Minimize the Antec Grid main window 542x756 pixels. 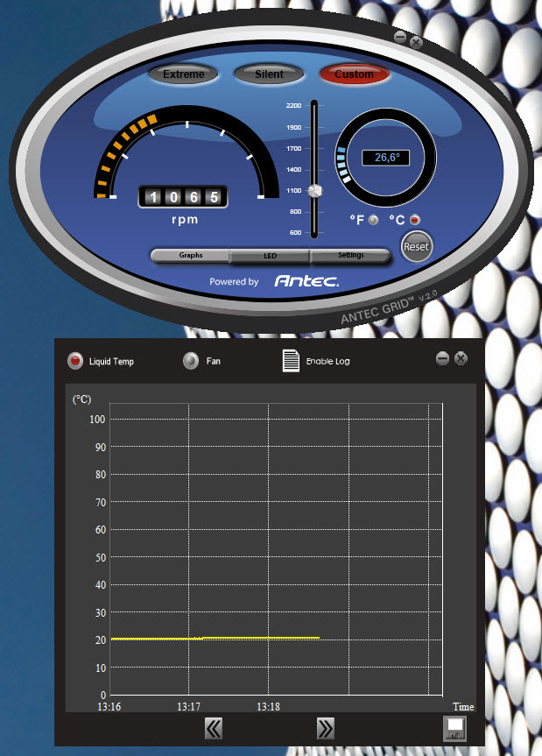[400, 37]
